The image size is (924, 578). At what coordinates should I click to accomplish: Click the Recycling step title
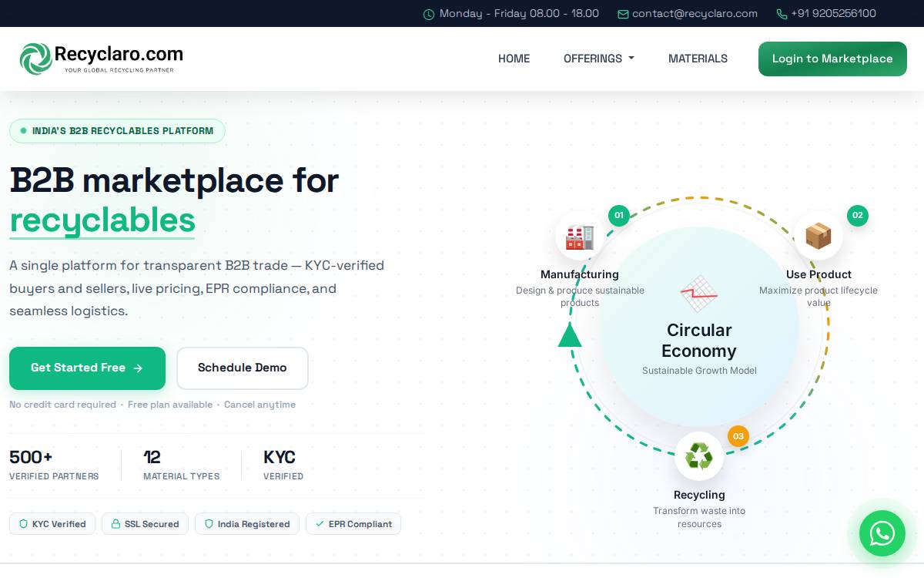699,495
